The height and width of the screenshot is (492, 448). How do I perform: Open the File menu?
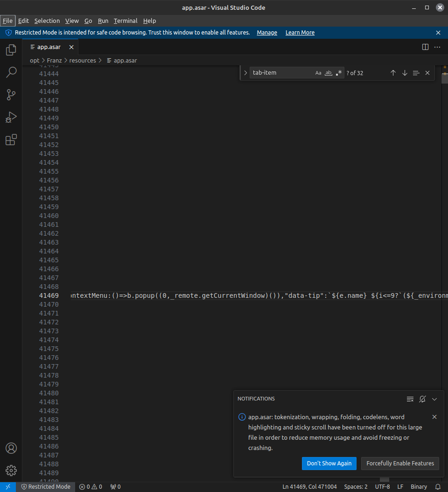pyautogui.click(x=7, y=21)
